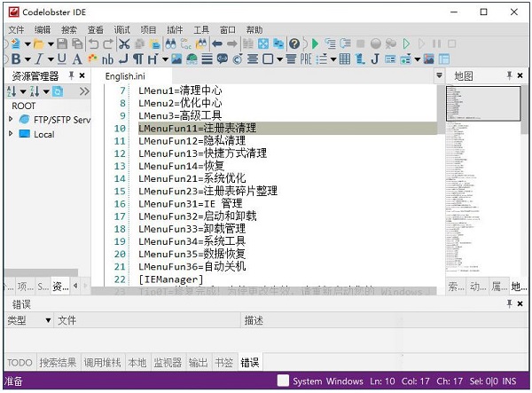Screen dimensions: 532x393
Task: Close the 资源管理器 panel
Action: pos(82,75)
